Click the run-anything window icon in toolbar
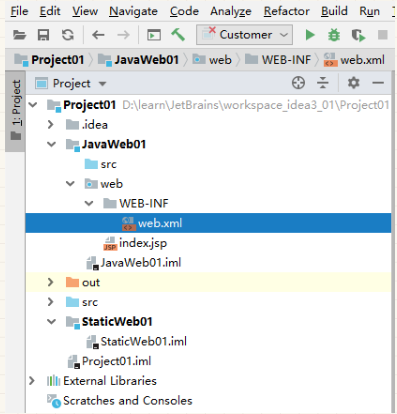397x414 pixels. 154,35
